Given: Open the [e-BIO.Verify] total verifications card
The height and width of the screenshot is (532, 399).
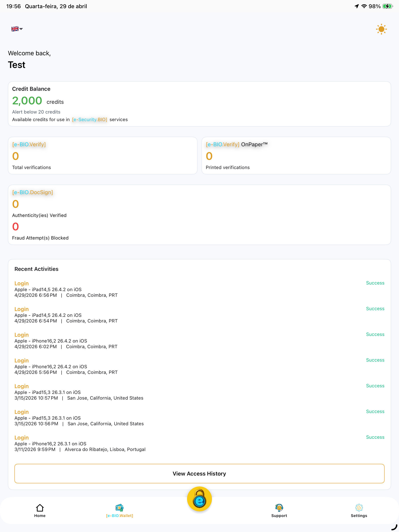Looking at the screenshot, I should 102,156.
